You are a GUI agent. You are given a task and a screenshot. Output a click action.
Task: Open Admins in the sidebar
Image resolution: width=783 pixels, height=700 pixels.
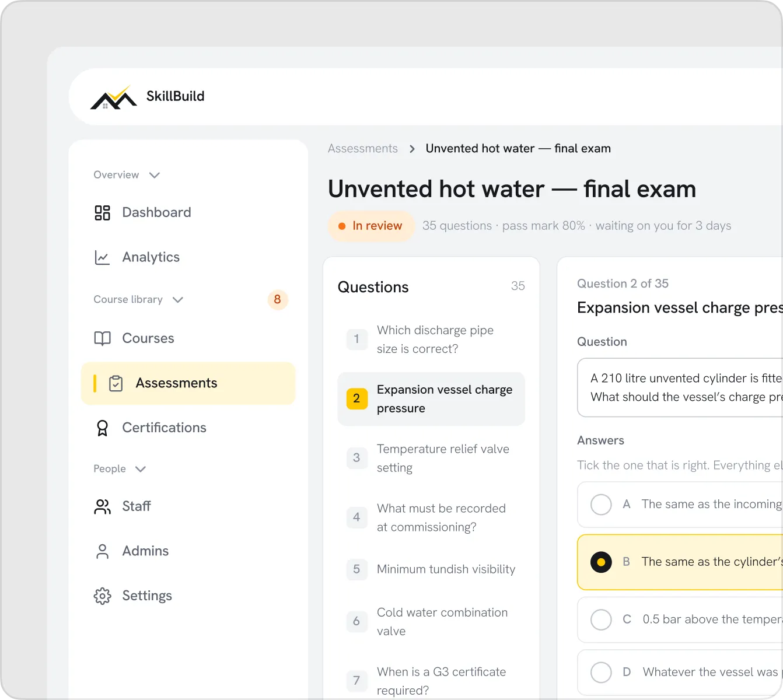click(188, 551)
